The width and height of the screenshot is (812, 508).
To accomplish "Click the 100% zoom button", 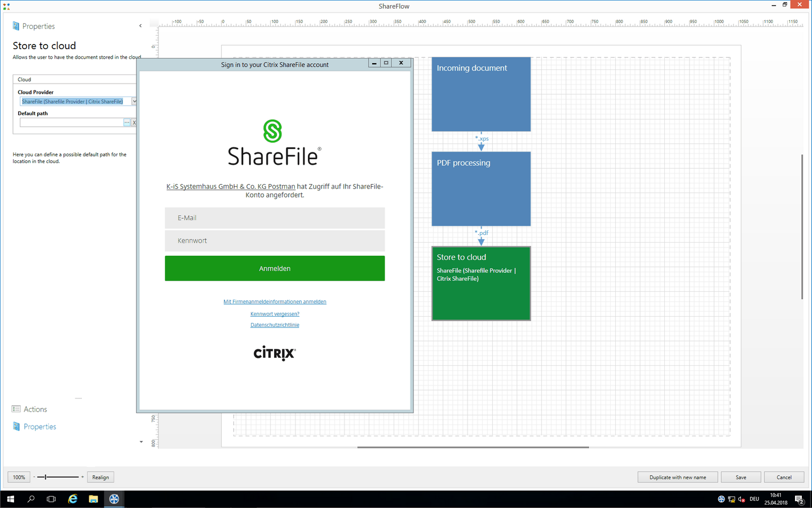I will (19, 477).
